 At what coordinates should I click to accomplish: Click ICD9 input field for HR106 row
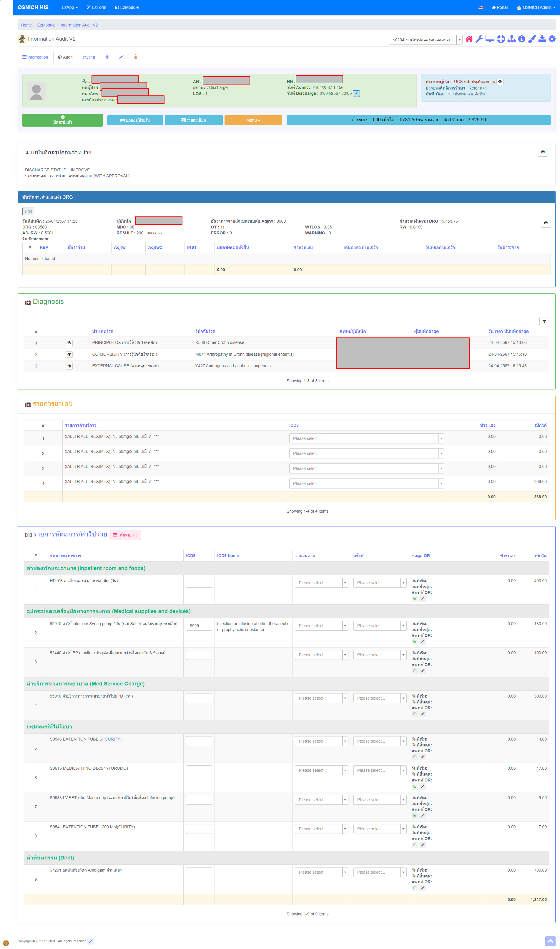199,582
